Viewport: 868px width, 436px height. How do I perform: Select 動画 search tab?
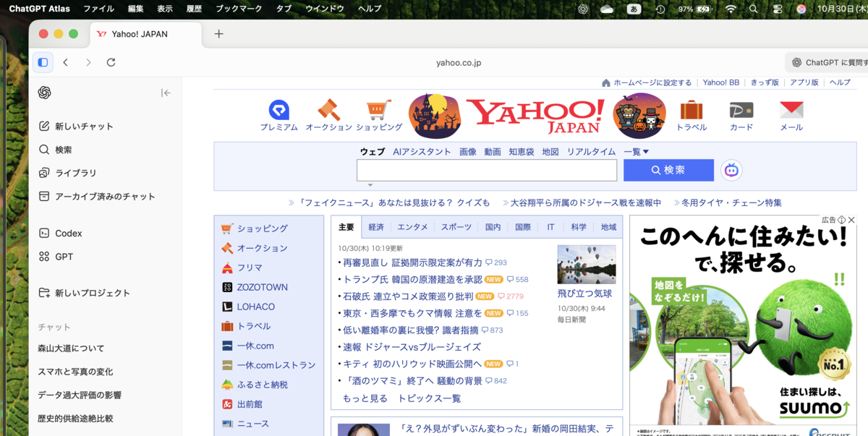click(493, 152)
